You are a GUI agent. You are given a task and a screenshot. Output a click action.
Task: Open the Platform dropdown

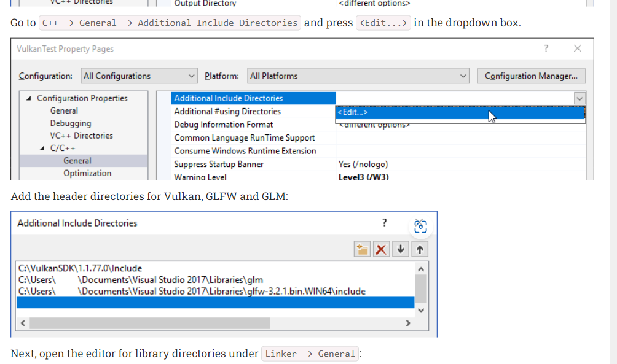coord(358,76)
